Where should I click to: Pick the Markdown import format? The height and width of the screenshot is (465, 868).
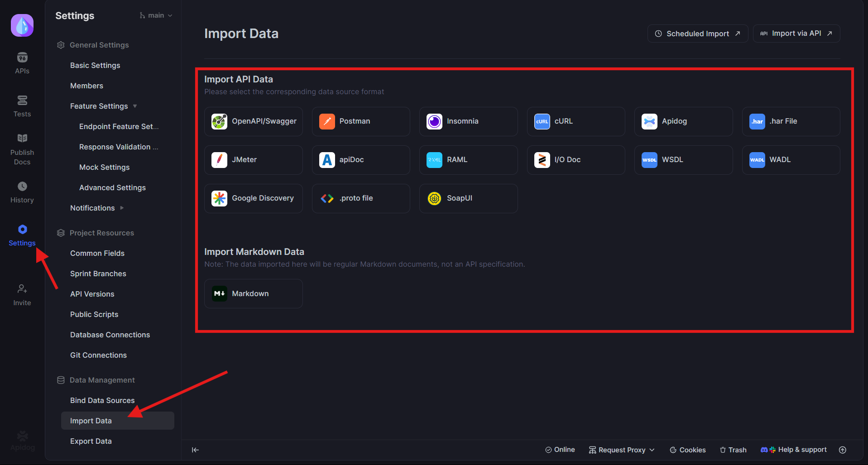tap(253, 293)
